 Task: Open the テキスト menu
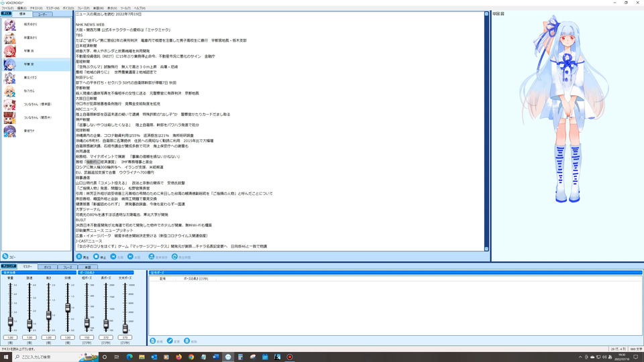tap(36, 8)
